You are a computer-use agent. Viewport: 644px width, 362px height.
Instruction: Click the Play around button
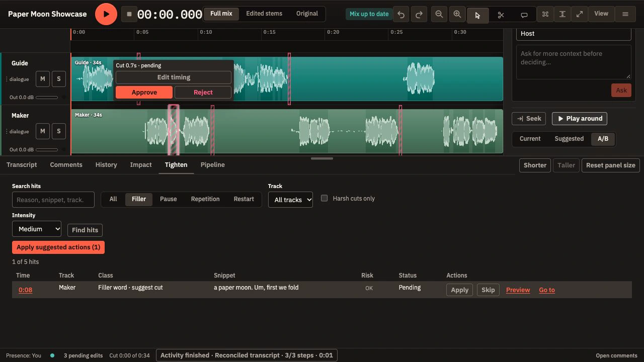coord(580,119)
